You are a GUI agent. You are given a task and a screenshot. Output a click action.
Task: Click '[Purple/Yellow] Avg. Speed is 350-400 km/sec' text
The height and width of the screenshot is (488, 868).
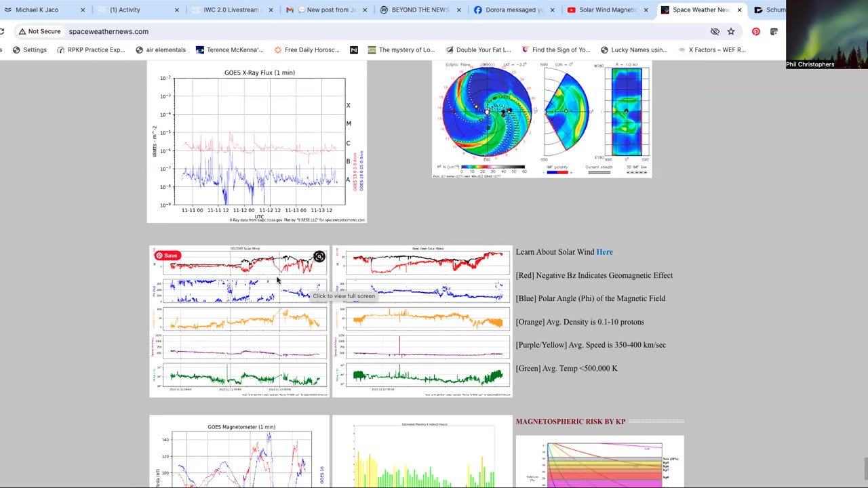tap(591, 345)
